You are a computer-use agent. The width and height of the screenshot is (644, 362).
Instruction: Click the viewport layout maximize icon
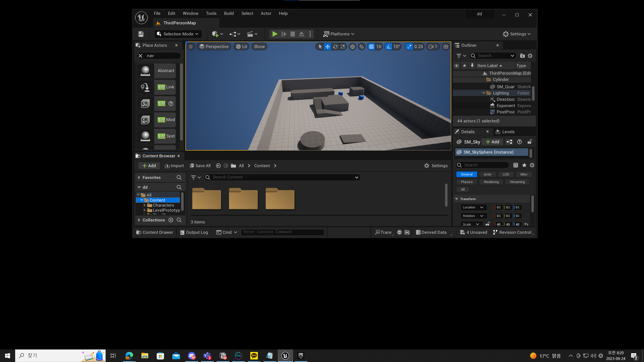tap(446, 47)
